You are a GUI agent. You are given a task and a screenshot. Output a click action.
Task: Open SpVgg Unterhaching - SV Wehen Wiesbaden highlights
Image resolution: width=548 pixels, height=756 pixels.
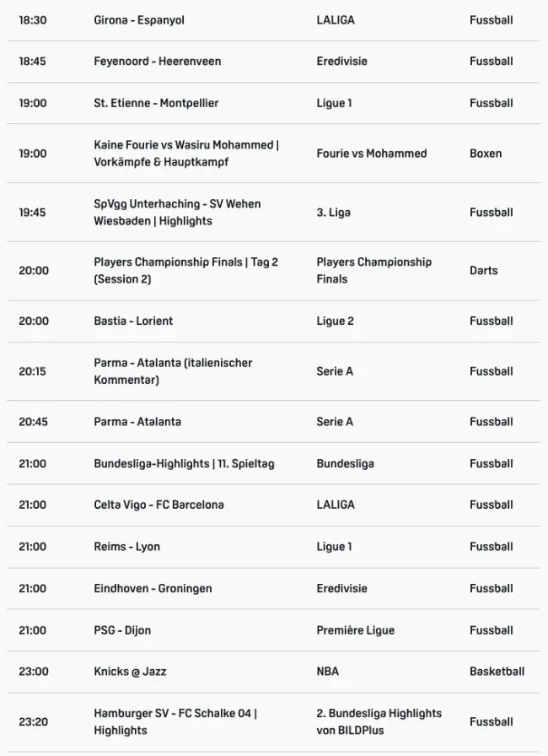pos(177,213)
